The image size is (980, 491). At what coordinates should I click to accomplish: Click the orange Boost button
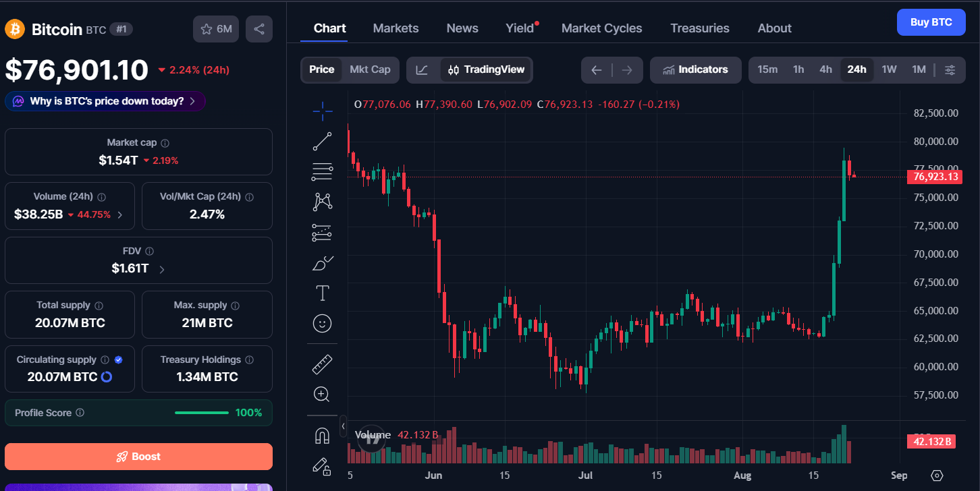138,457
